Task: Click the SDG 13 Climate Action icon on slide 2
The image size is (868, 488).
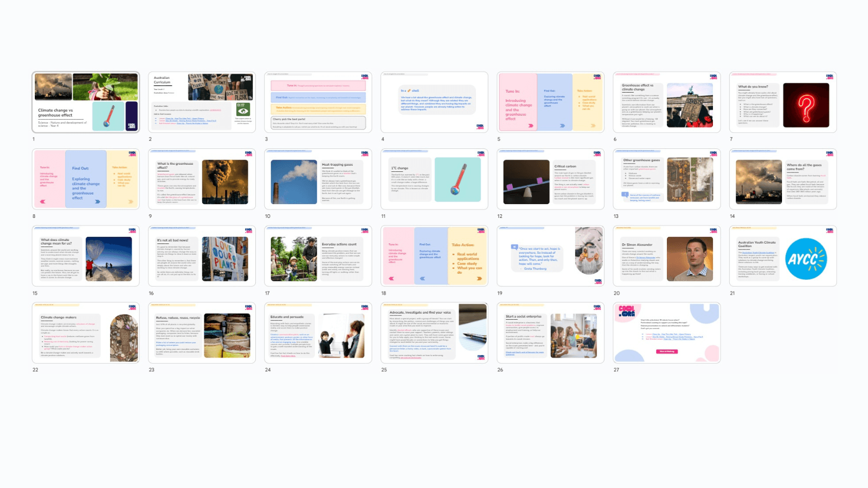Action: pyautogui.click(x=243, y=109)
